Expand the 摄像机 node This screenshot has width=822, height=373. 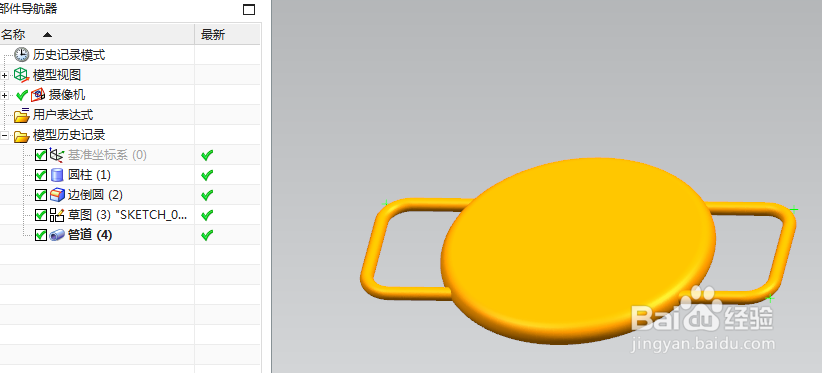coord(5,95)
